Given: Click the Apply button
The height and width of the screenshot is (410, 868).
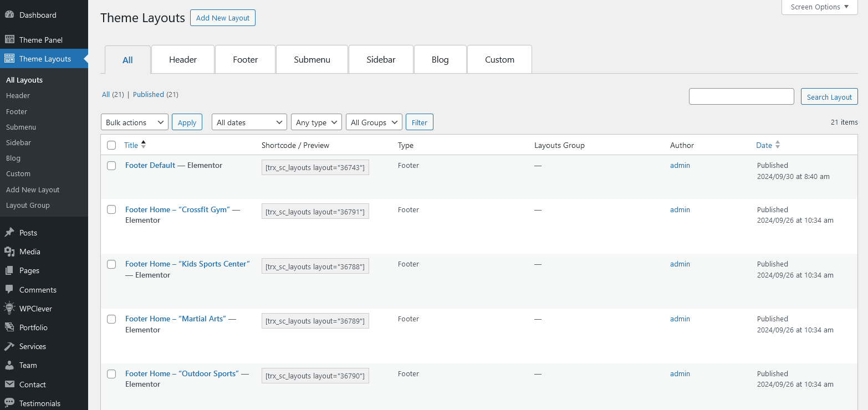Looking at the screenshot, I should click(x=187, y=122).
